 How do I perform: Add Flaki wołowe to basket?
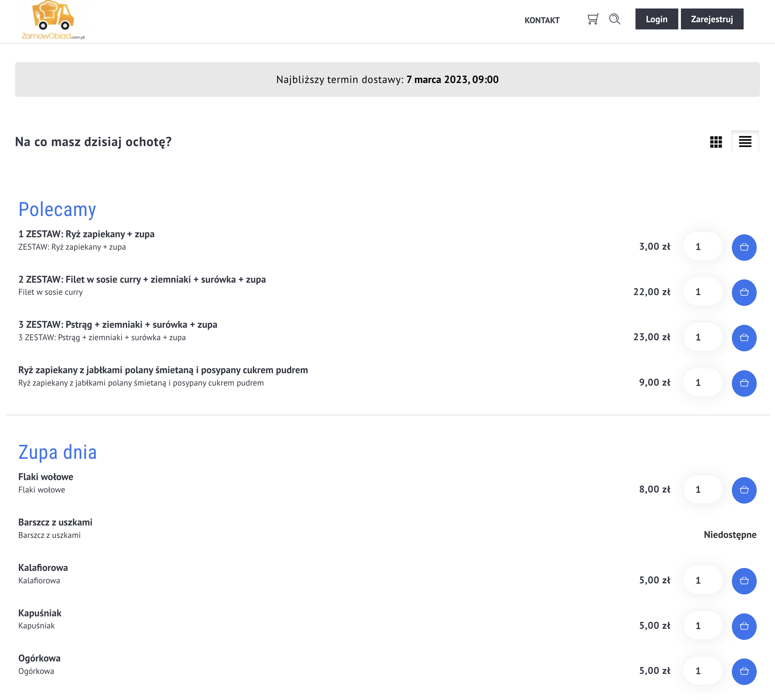click(744, 490)
